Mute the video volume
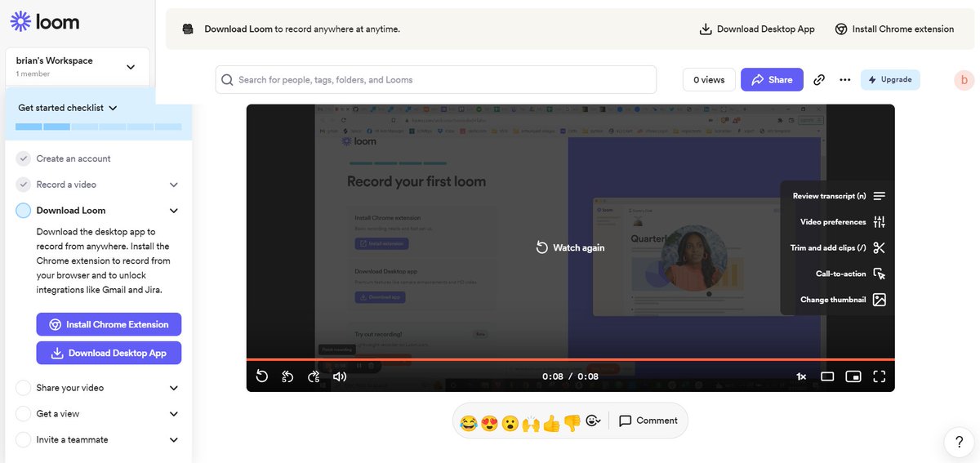Screen dimensions: 980x463 click(x=340, y=376)
